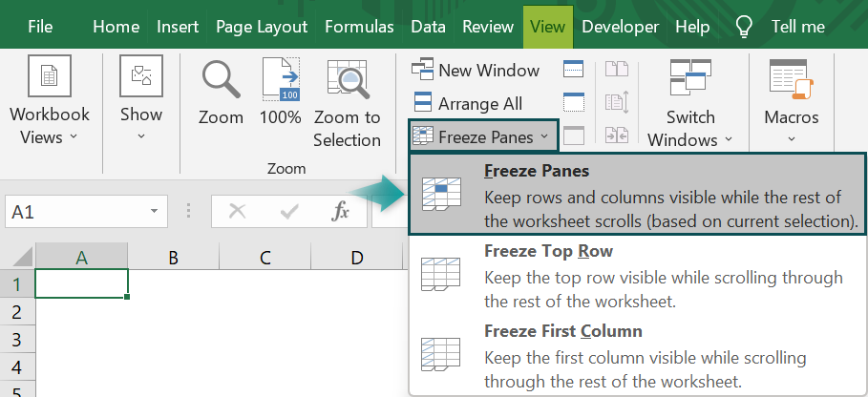Viewport: 868px width, 397px height.
Task: Select row 2 header
Action: [x=17, y=312]
